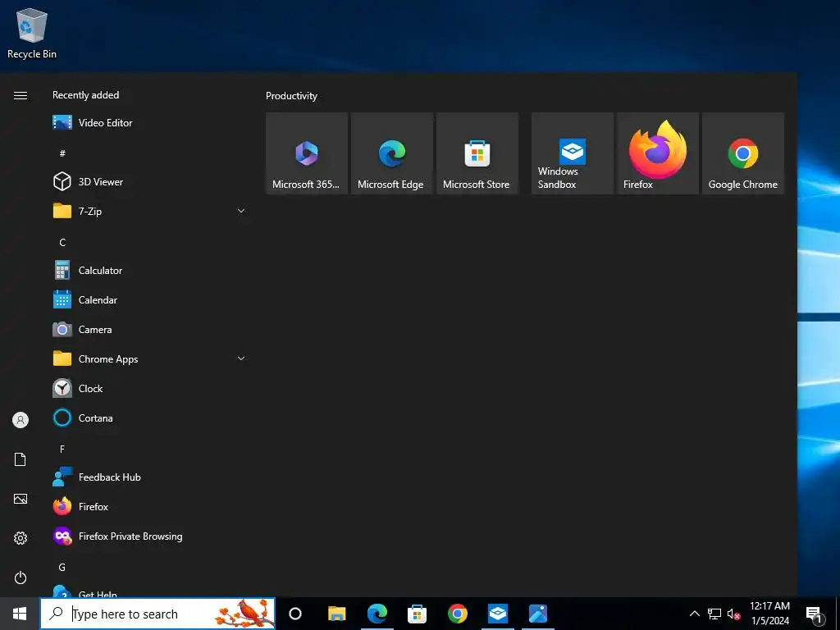Open Calculator from the app list
The height and width of the screenshot is (630, 840).
148,271
